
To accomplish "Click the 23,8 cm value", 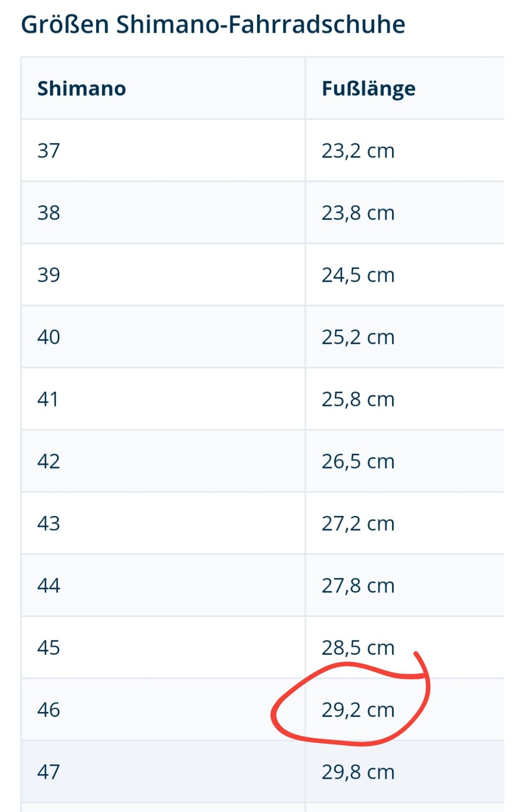I will [358, 213].
